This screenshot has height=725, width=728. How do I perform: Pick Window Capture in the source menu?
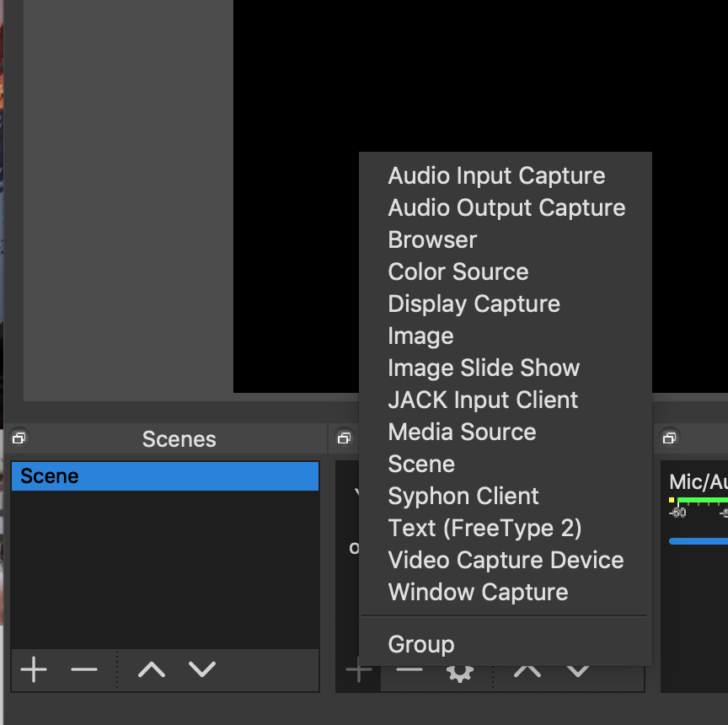click(x=478, y=592)
